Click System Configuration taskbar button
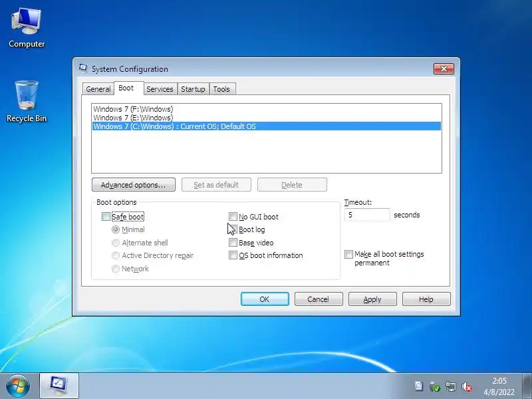The image size is (532, 399). click(x=59, y=386)
